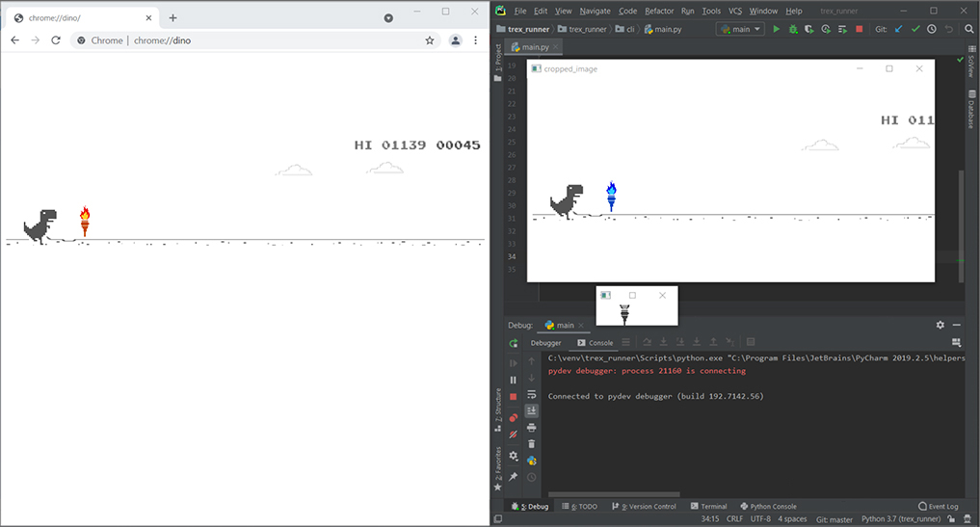Click the Python 3.7 interpreter selector

pyautogui.click(x=901, y=519)
